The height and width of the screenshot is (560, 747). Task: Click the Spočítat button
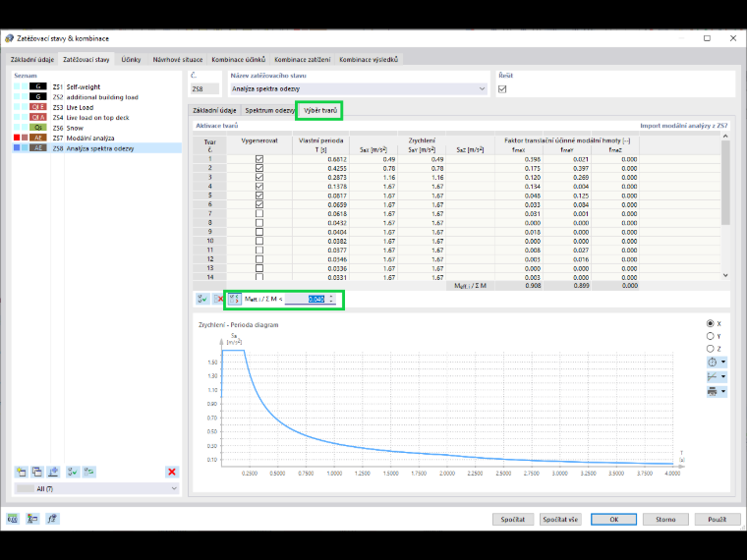click(x=513, y=519)
